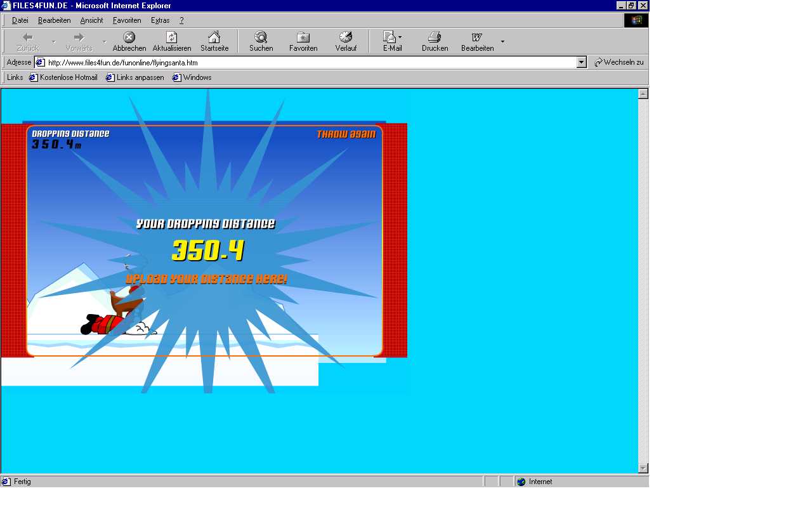This screenshot has width=812, height=519.
Task: Expand the Vorwärts history dropdown arrow
Action: [x=104, y=42]
